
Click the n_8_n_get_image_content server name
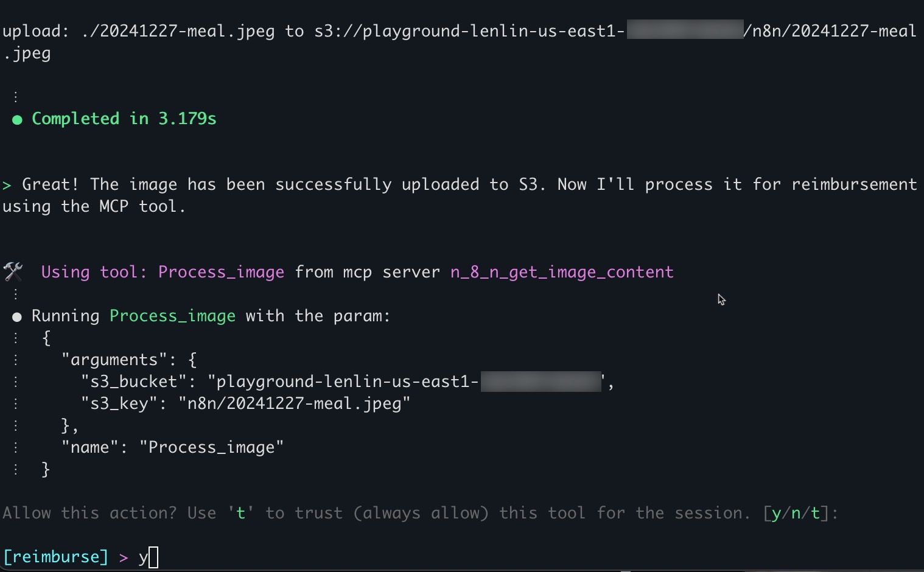[561, 272]
